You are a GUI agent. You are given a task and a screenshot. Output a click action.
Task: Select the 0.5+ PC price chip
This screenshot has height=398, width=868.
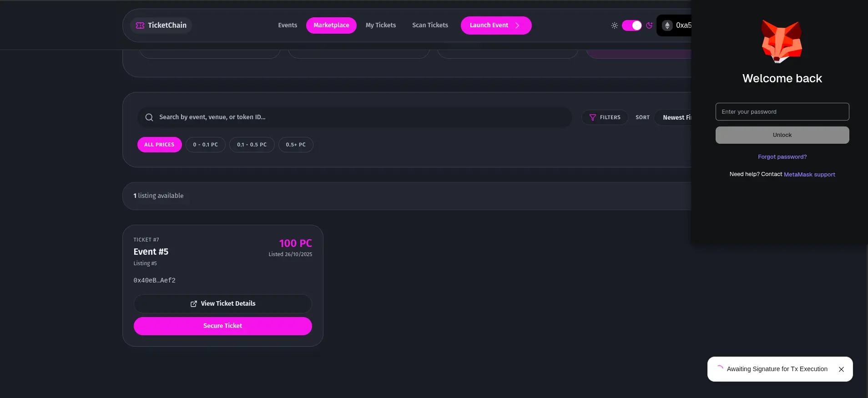coord(296,145)
